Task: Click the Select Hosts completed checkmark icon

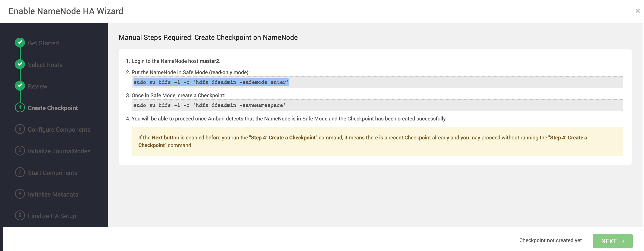Action: [x=20, y=64]
